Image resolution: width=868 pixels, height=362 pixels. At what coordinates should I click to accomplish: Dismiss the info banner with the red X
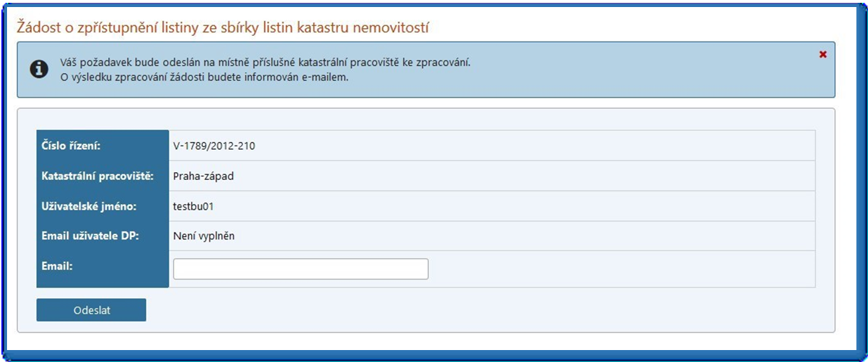point(822,55)
